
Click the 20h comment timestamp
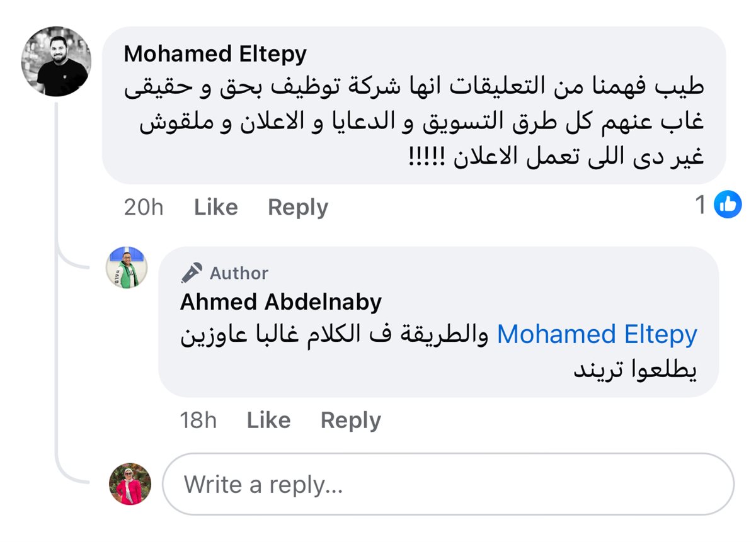click(x=143, y=207)
